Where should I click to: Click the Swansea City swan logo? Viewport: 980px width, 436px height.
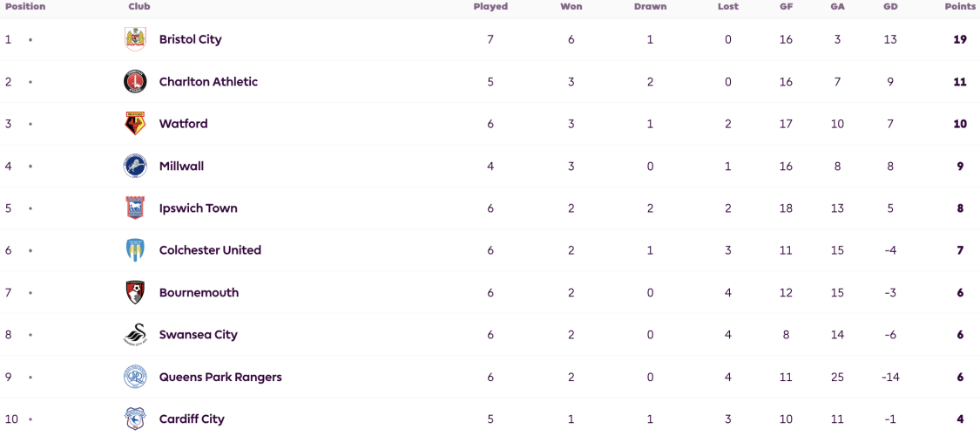click(134, 335)
